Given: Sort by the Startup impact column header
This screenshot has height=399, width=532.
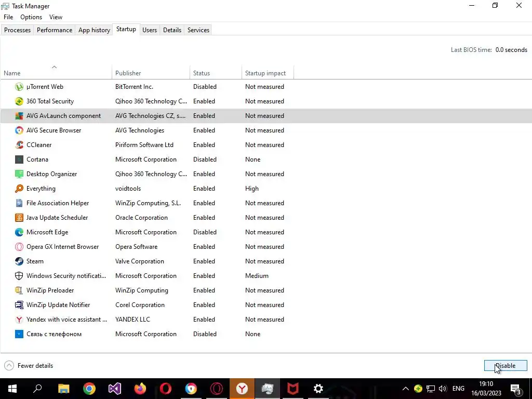Looking at the screenshot, I should coord(268,73).
